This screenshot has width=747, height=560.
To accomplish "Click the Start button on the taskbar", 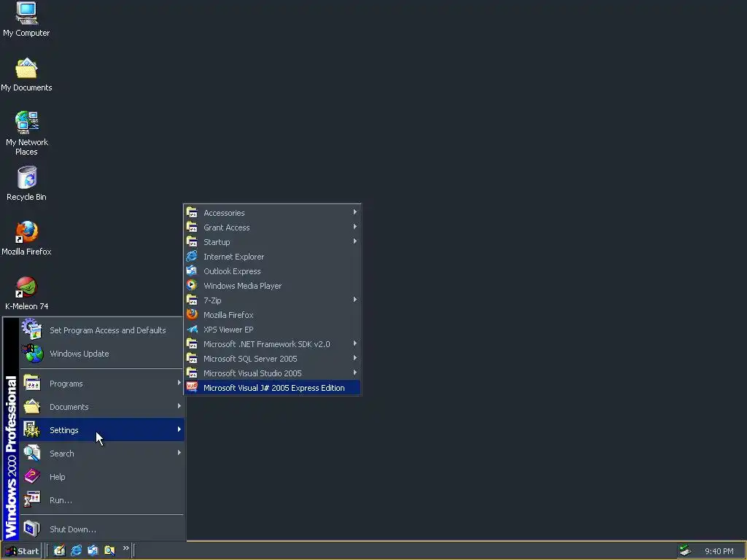I will 22,551.
